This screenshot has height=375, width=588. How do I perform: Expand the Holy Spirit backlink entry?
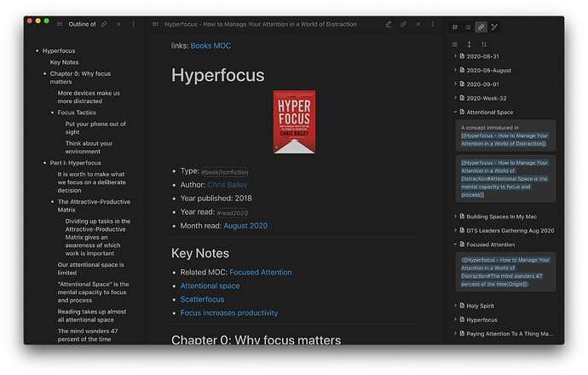tap(455, 305)
